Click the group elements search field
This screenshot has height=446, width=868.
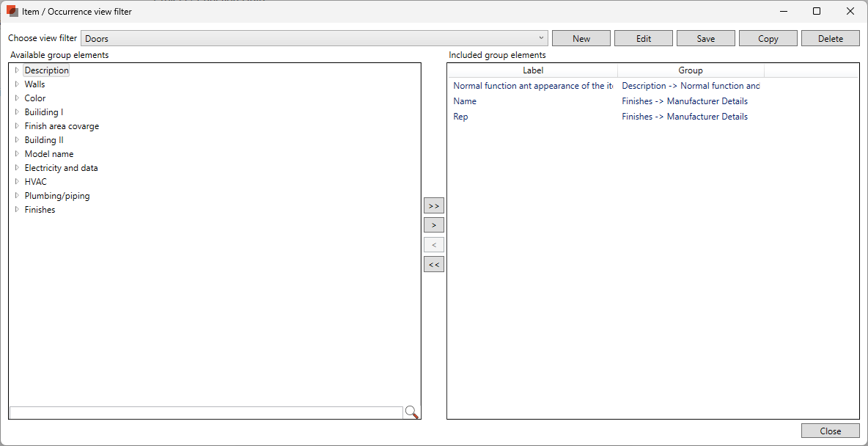click(x=206, y=412)
